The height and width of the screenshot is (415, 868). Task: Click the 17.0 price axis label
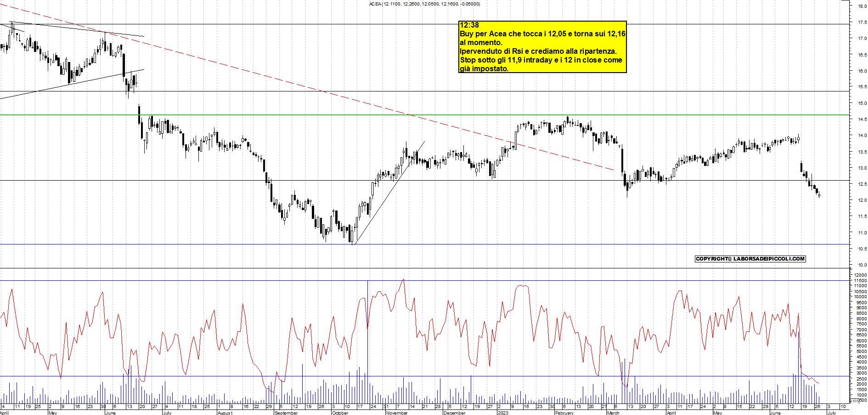coord(862,39)
